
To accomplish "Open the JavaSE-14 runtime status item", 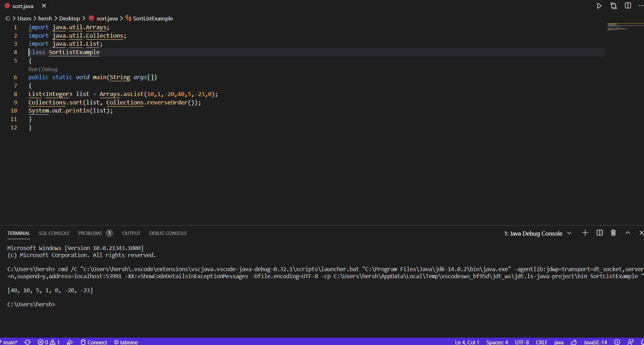I will tap(595, 342).
